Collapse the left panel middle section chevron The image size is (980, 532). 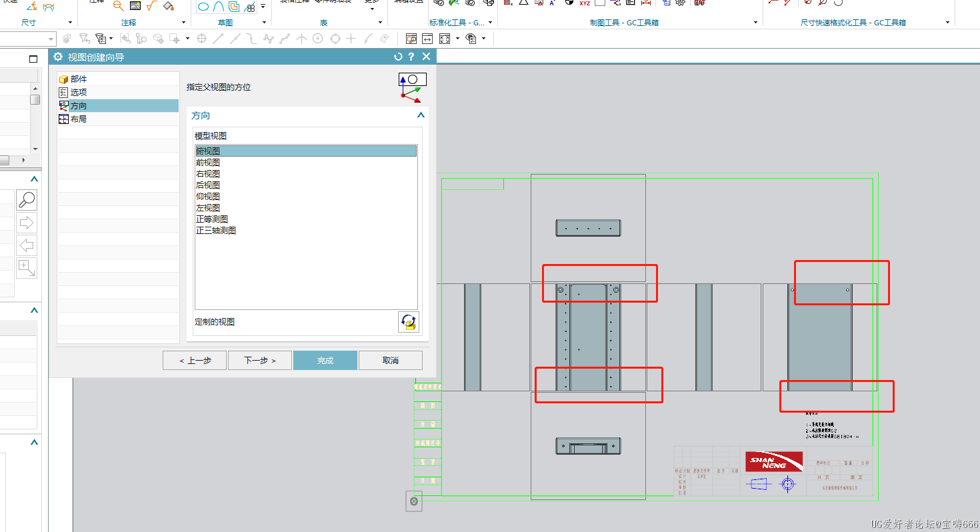(34, 311)
